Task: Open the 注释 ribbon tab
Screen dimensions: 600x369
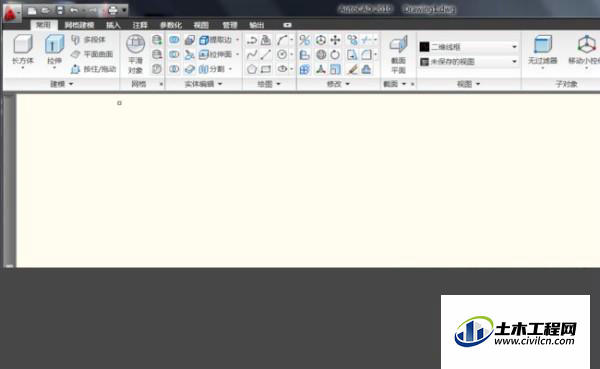Action: tap(140, 25)
